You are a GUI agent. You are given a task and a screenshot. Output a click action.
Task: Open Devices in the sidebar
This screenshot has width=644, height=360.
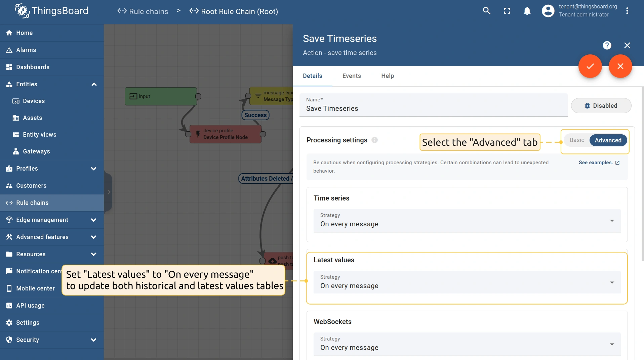[34, 101]
